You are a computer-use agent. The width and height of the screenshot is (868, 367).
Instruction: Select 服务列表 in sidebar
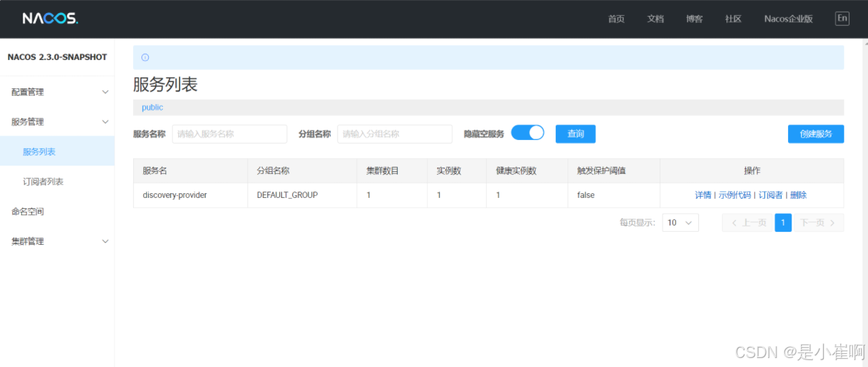[57, 152]
